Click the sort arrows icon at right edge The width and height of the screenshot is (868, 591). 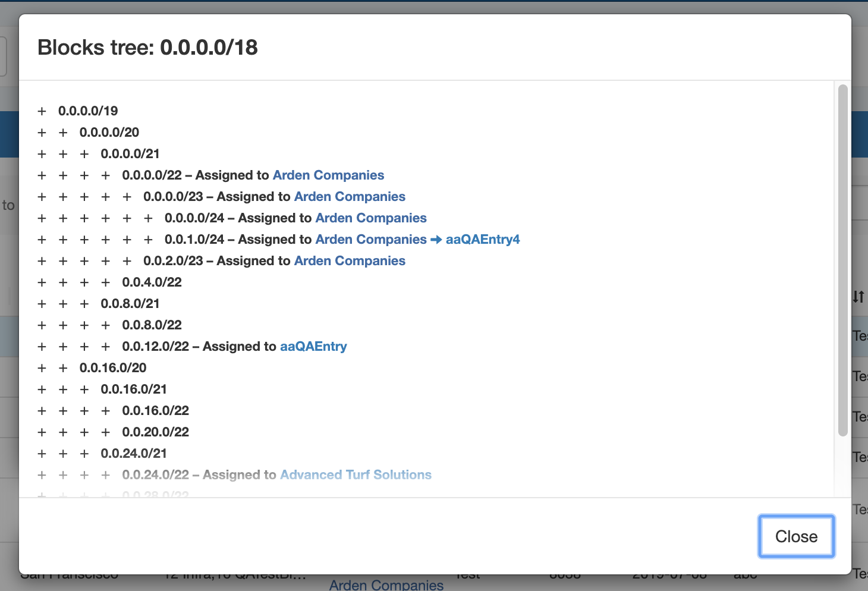(x=858, y=296)
